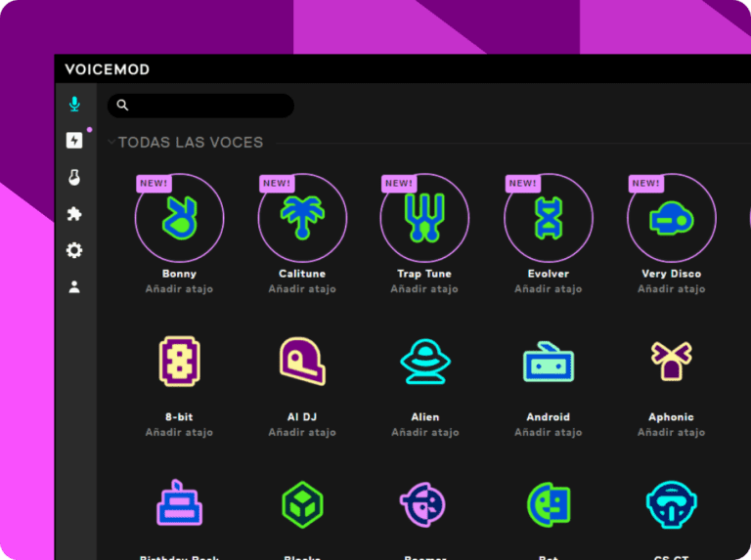Open Settings gear in sidebar
The width and height of the screenshot is (751, 560).
tap(74, 250)
